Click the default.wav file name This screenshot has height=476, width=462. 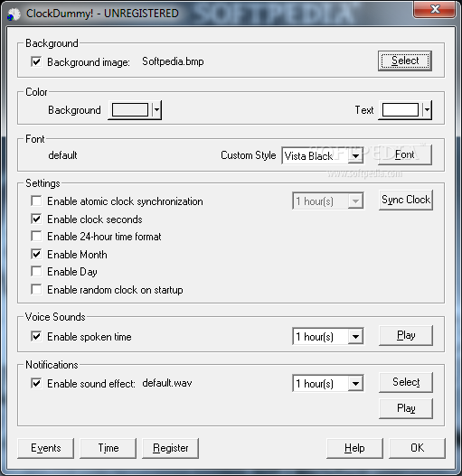(x=167, y=383)
